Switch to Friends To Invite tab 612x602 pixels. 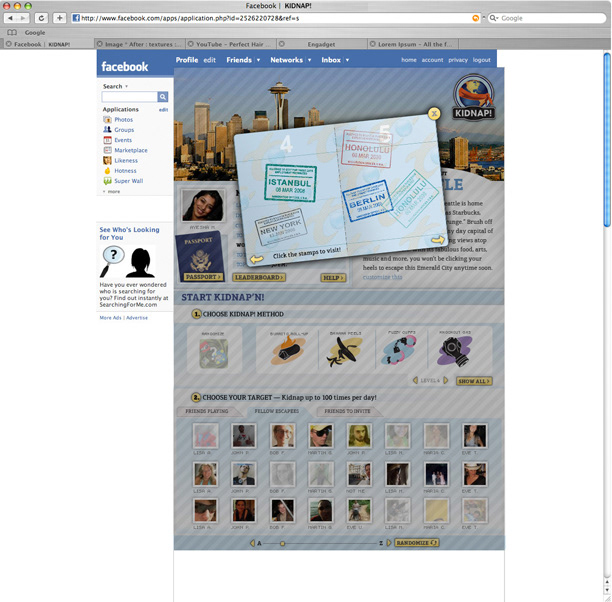click(x=347, y=411)
